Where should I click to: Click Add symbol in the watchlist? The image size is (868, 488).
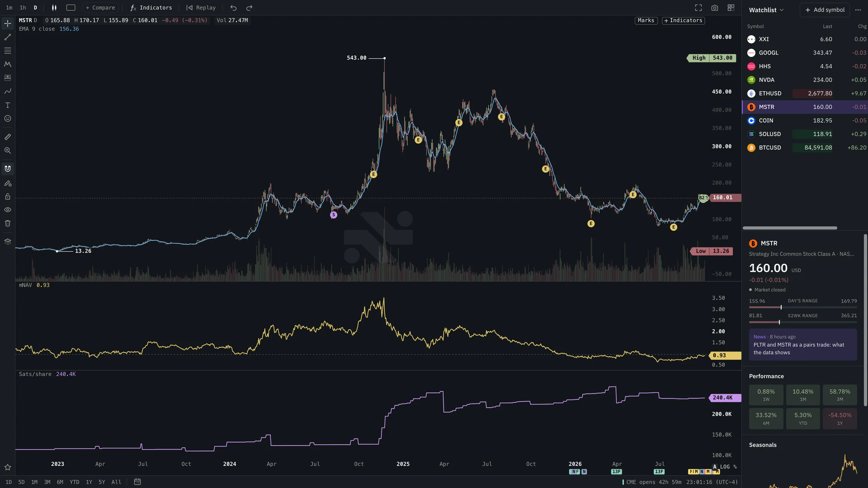pyautogui.click(x=825, y=10)
